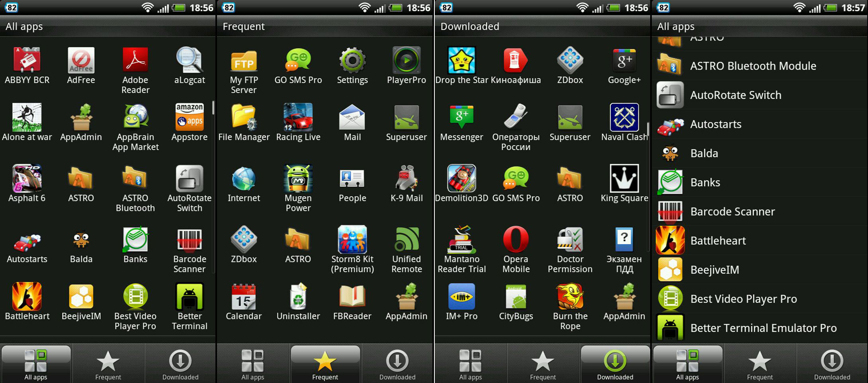868x383 pixels.
Task: Open the Banks row in the list view
Action: click(x=760, y=182)
